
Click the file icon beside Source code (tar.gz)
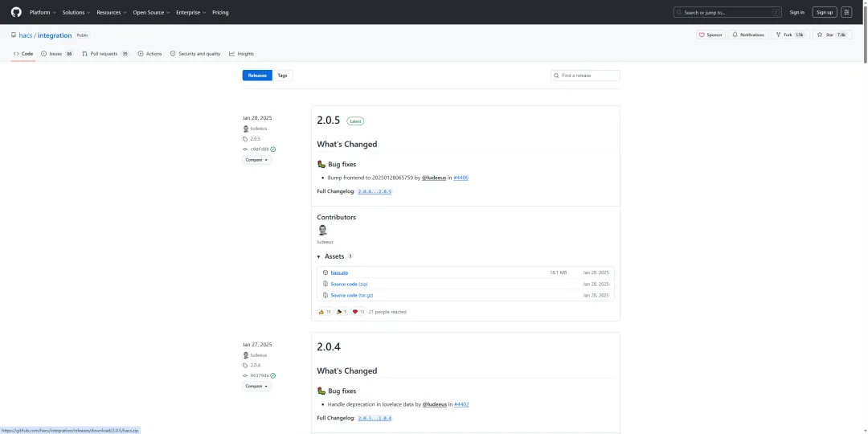click(325, 296)
